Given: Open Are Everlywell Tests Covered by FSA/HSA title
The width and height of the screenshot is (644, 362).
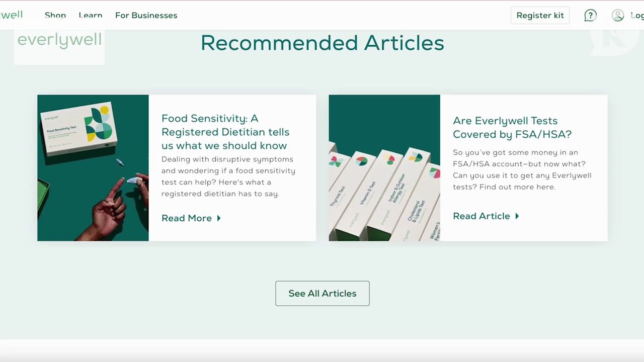Looking at the screenshot, I should [512, 128].
